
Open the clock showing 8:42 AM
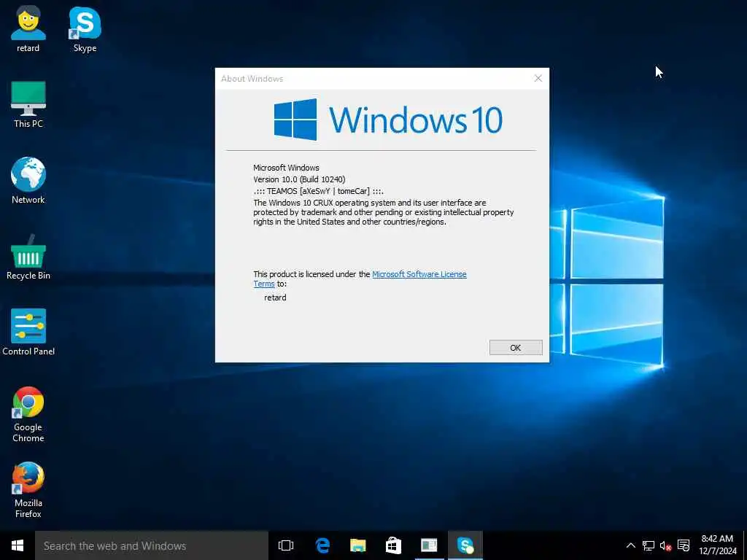[x=718, y=545]
